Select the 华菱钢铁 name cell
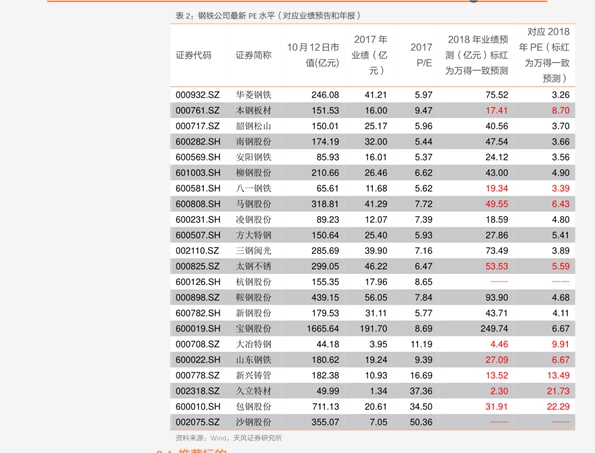This screenshot has height=453, width=595. click(x=253, y=95)
